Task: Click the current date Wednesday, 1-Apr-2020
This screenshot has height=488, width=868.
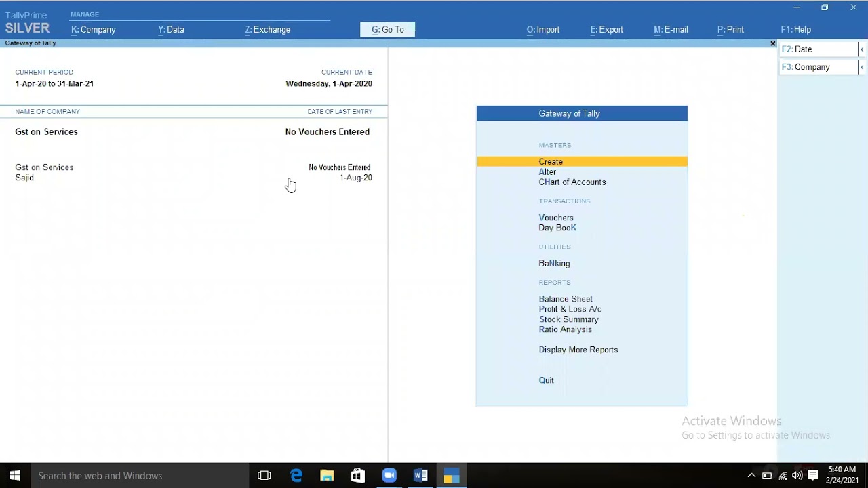Action: click(329, 84)
